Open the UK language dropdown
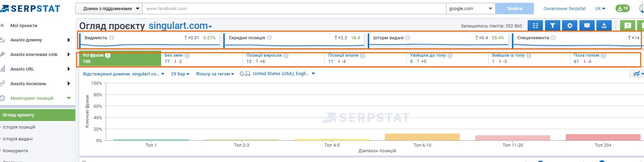Image resolution: width=644 pixels, height=162 pixels. 600,9
